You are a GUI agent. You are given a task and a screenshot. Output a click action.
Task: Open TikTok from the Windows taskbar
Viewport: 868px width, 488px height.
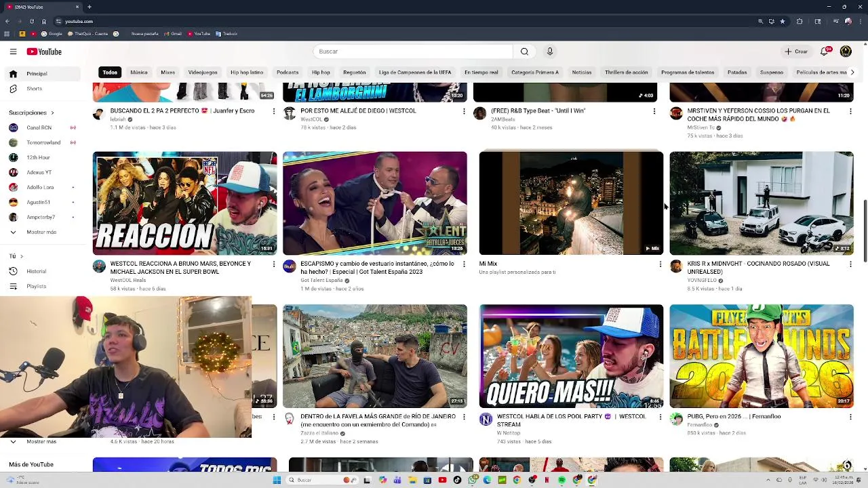click(x=457, y=480)
